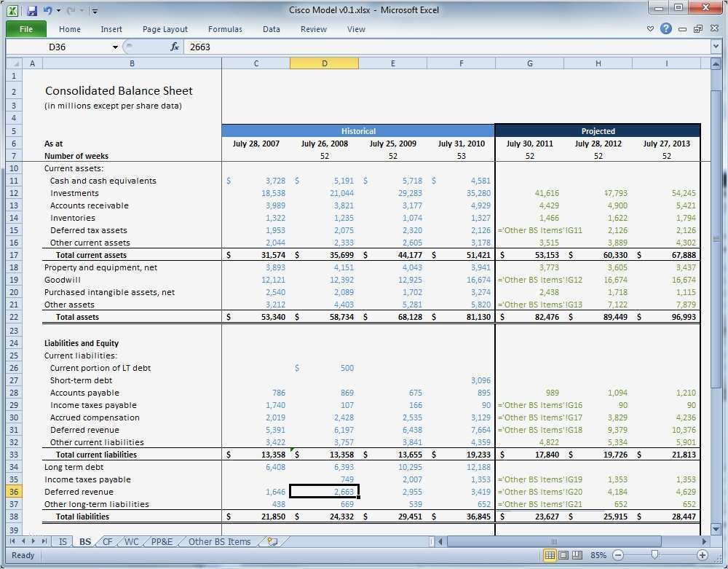This screenshot has width=728, height=569.
Task: Select row 36 header
Action: coord(14,492)
